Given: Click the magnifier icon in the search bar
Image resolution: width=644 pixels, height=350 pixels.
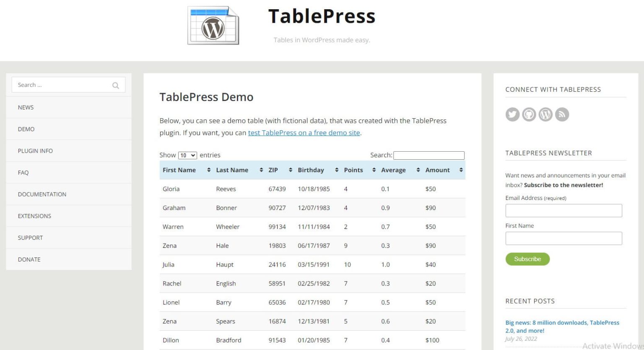Looking at the screenshot, I should click(115, 85).
